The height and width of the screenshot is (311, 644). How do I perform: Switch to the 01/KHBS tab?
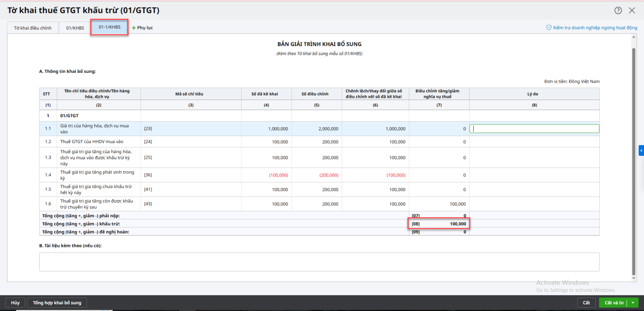point(75,28)
